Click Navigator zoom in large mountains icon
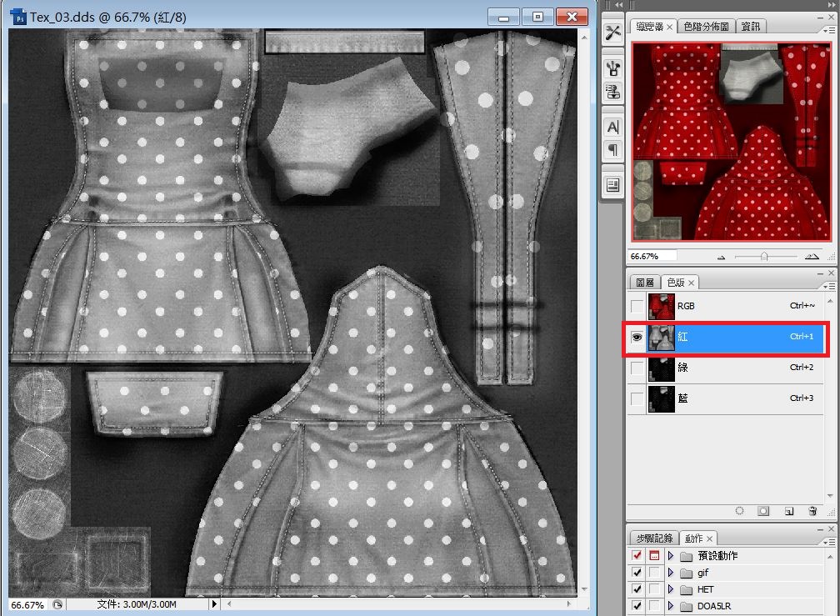This screenshot has width=840, height=616. pyautogui.click(x=812, y=257)
